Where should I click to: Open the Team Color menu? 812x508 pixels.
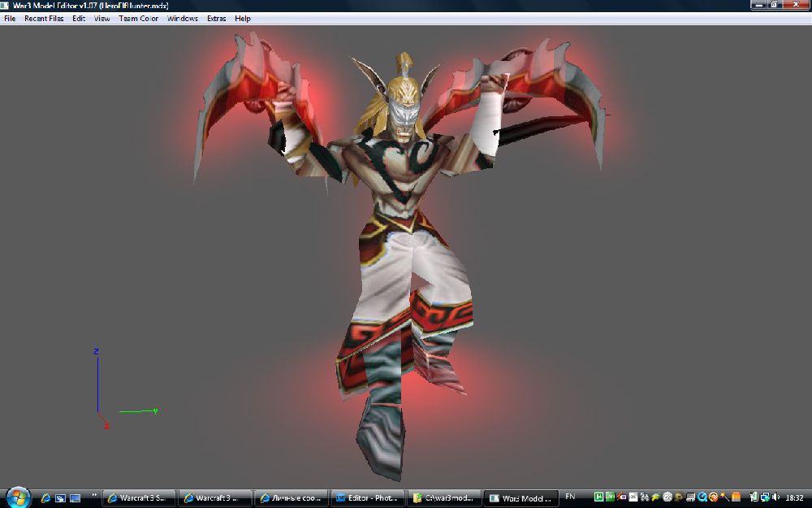(138, 18)
